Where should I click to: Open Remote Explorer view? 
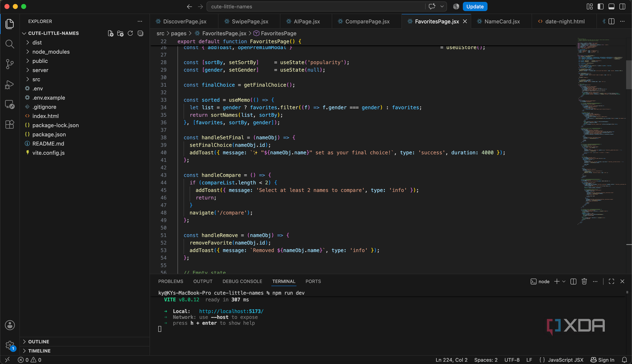click(x=9, y=104)
